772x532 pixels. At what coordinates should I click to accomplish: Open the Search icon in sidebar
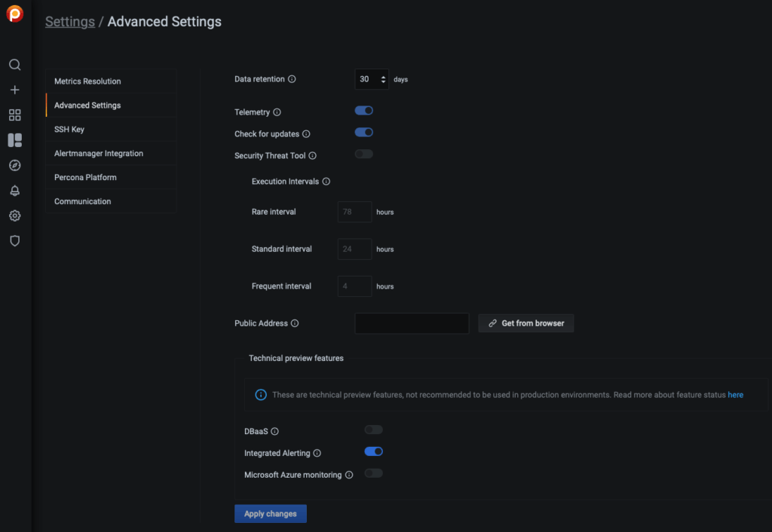point(15,65)
